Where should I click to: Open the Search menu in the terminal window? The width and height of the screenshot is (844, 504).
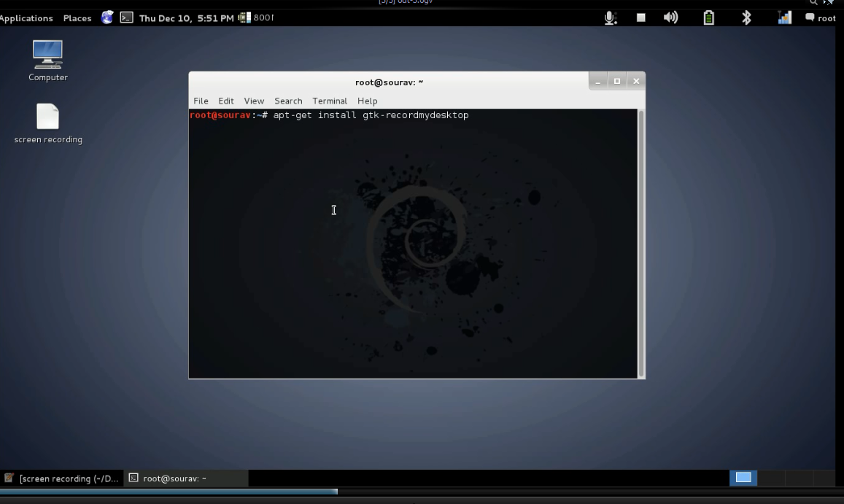point(288,101)
